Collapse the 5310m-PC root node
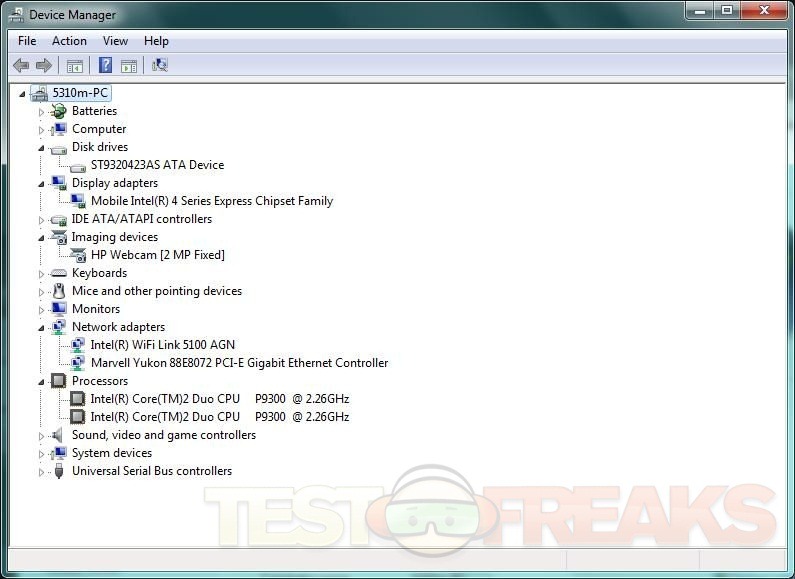 tap(22, 94)
